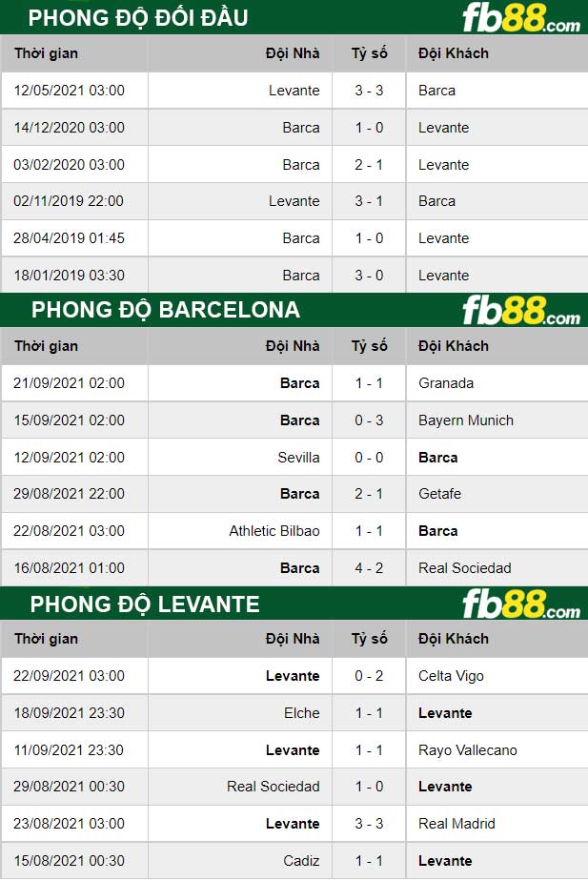Click the fb88.com logo in the Phong Độ Levante header

pyautogui.click(x=520, y=604)
